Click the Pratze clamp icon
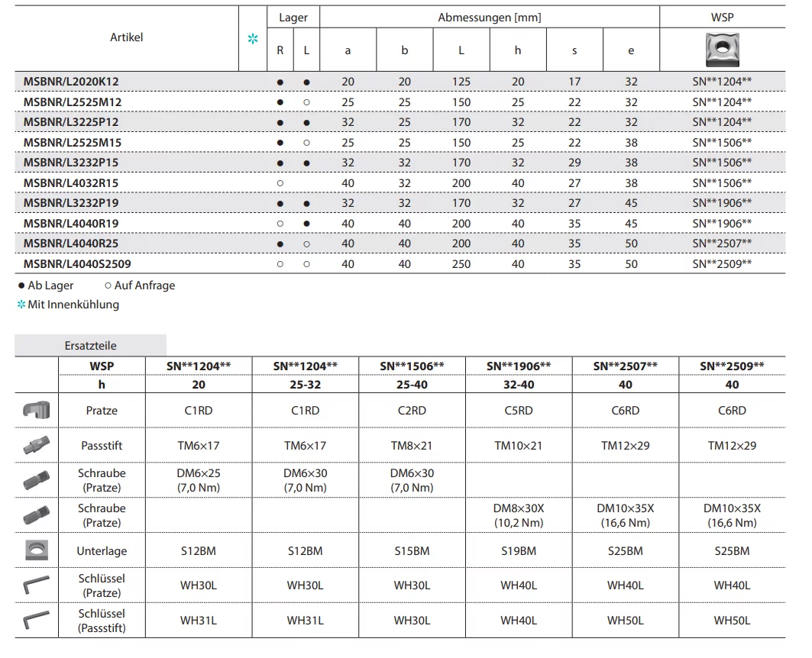This screenshot has height=658, width=812. pos(36,411)
